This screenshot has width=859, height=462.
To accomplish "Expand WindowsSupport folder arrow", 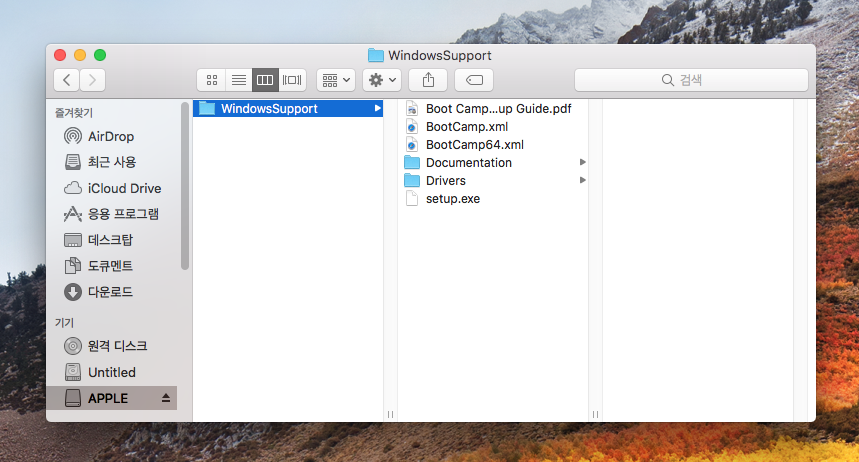I will (x=377, y=109).
